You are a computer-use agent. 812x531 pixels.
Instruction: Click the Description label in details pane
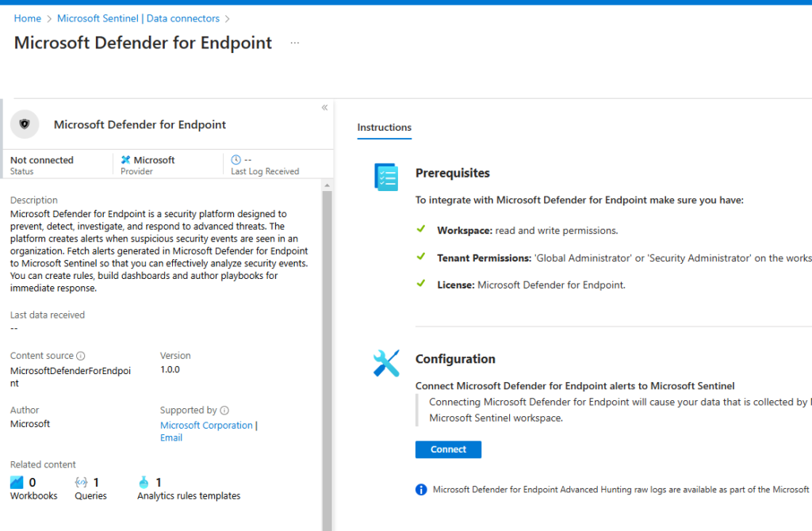(33, 201)
